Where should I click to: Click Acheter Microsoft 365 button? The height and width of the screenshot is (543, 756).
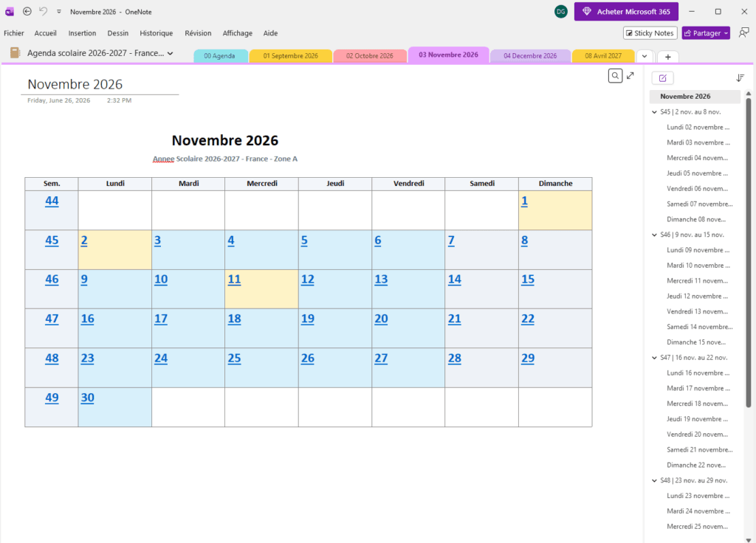point(626,12)
